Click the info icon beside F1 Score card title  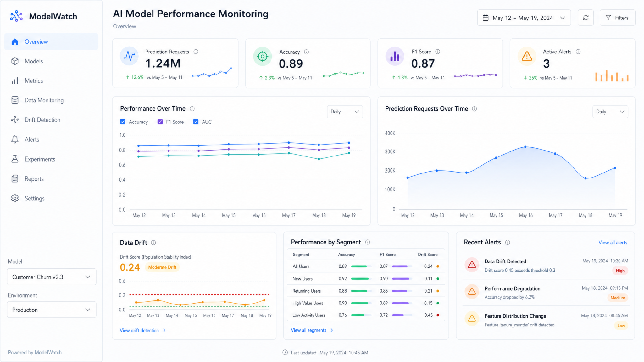click(437, 52)
